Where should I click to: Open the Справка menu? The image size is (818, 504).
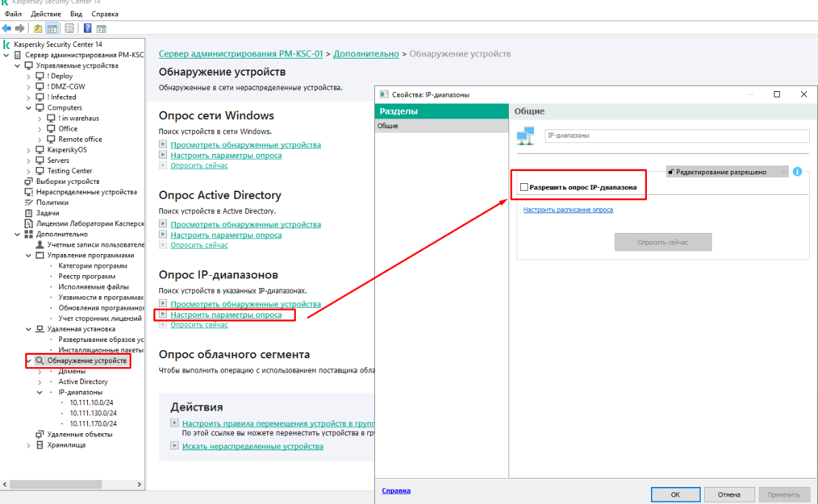tap(104, 14)
